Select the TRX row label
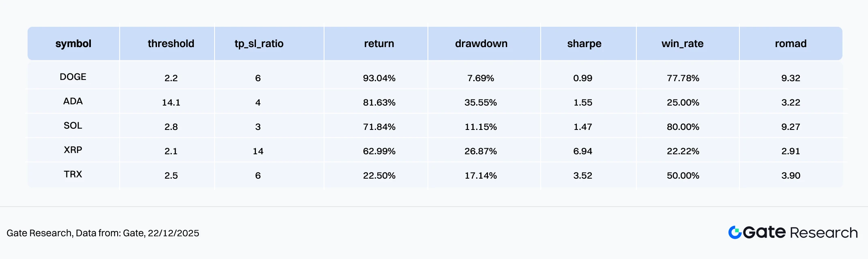This screenshot has height=259, width=868. (73, 175)
